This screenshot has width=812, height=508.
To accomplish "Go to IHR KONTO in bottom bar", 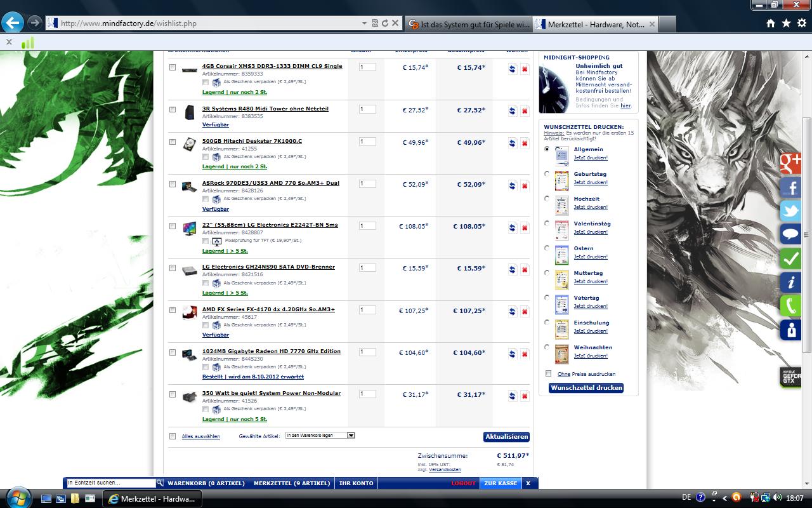I will (x=356, y=483).
